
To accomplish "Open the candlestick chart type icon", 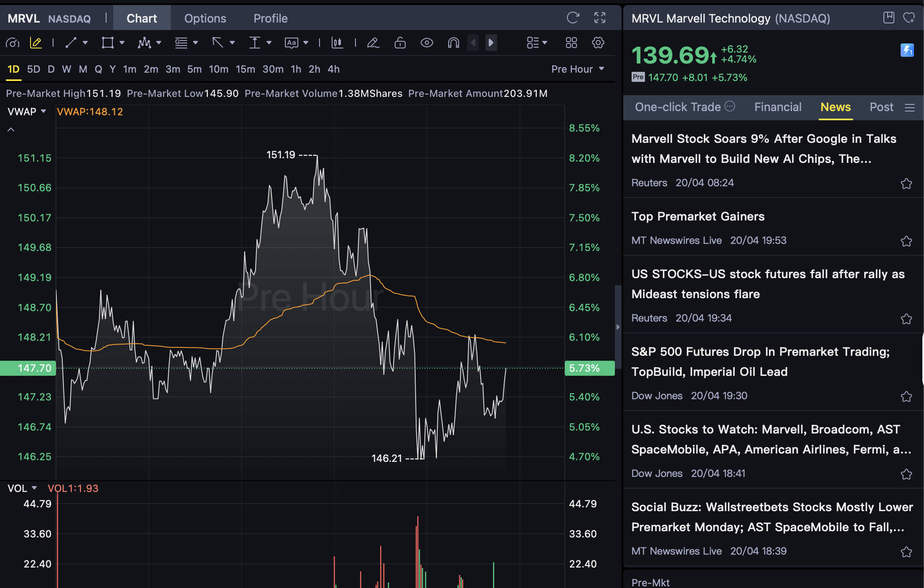I will point(337,43).
